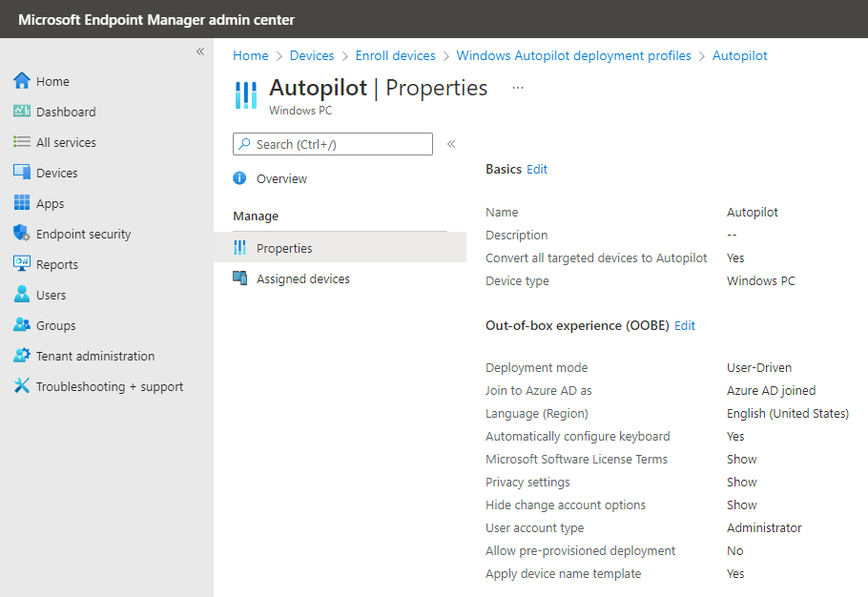The height and width of the screenshot is (597, 868).
Task: Focus the Search (Ctrl+/) field
Action: point(333,144)
